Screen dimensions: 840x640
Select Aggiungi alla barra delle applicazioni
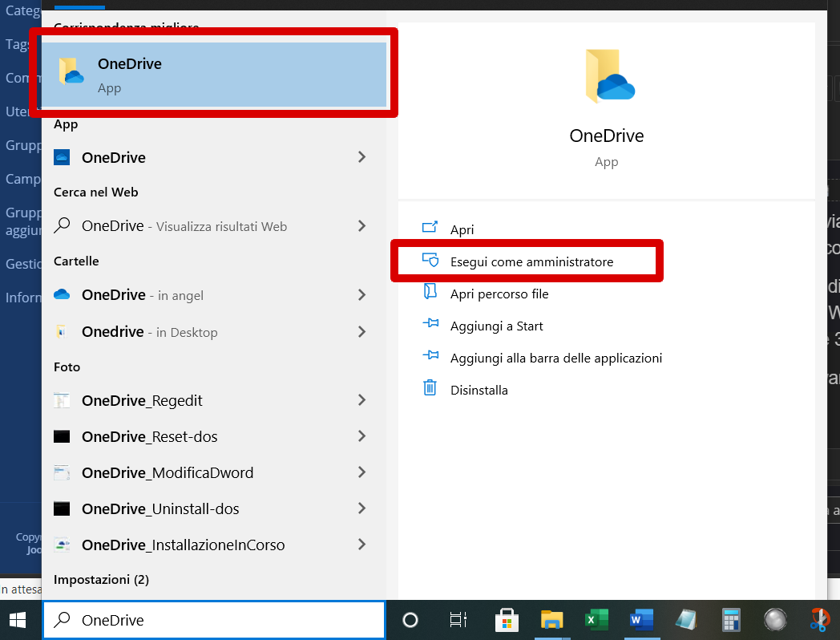pos(556,358)
